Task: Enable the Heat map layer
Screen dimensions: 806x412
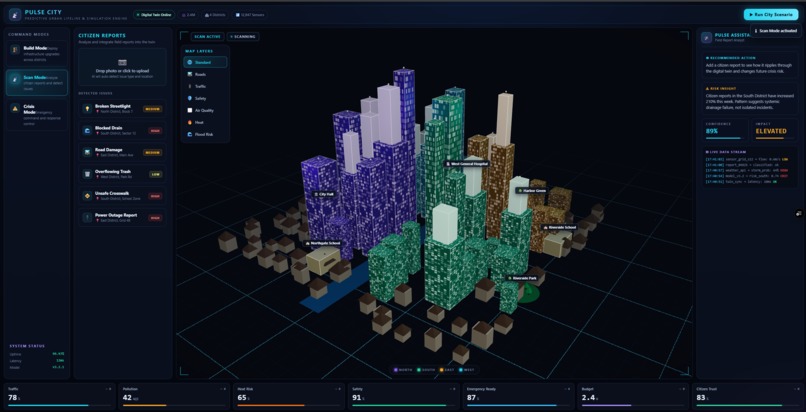Action: [x=205, y=122]
